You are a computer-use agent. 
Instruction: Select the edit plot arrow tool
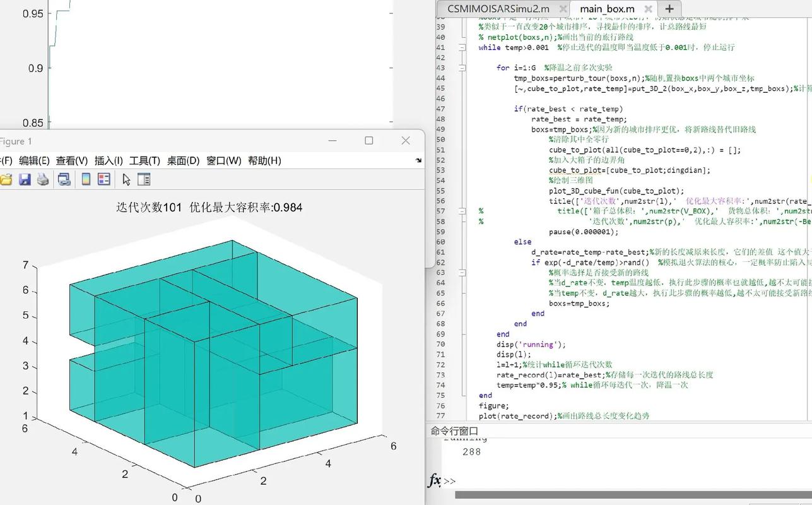[x=126, y=179]
